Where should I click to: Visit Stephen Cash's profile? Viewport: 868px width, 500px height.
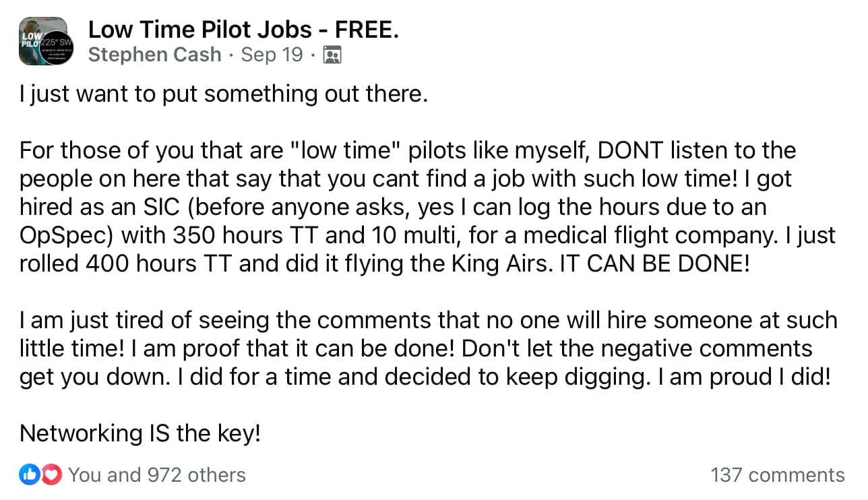click(155, 55)
